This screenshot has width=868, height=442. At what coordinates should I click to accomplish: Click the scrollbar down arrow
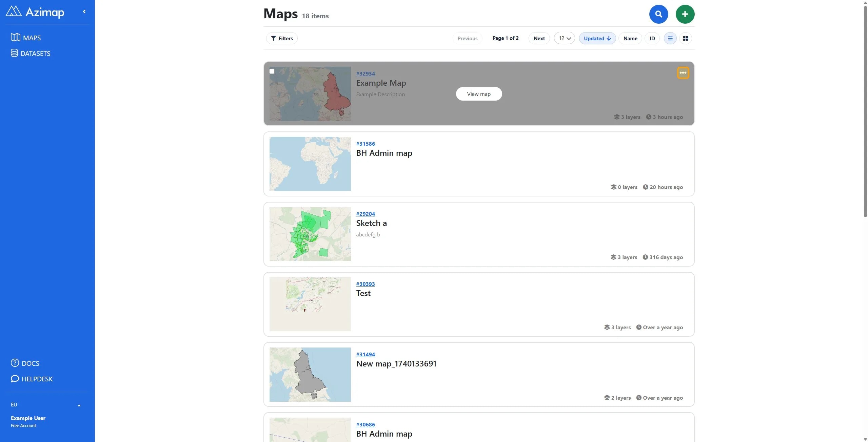865,439
